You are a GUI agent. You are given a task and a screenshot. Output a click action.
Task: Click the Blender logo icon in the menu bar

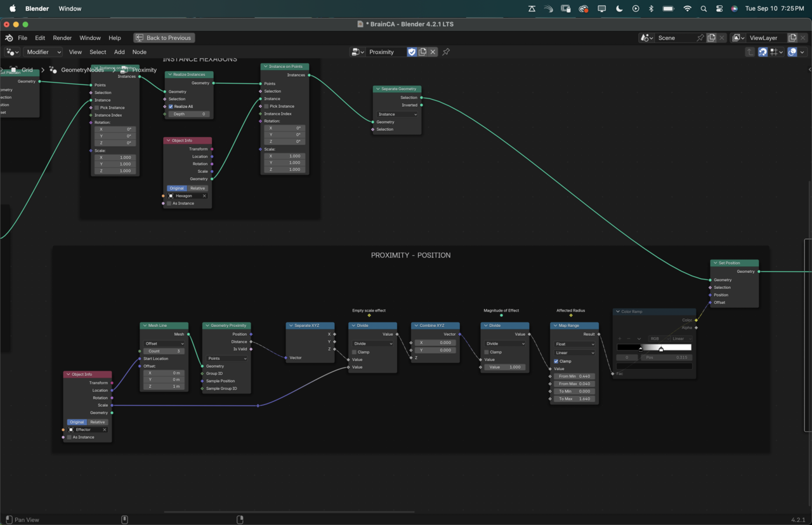pos(9,38)
